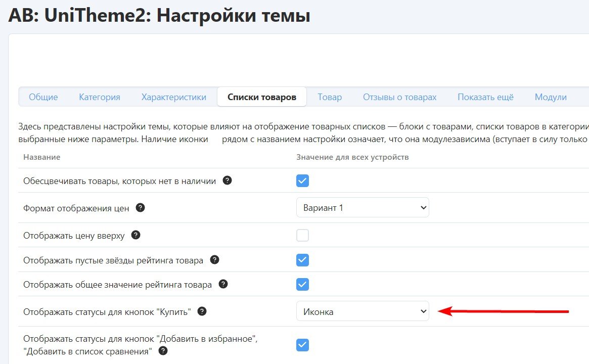The height and width of the screenshot is (364, 589).
Task: Uncheck 'Обесцвечивать товары, которых нет в наличии'
Action: [x=302, y=181]
